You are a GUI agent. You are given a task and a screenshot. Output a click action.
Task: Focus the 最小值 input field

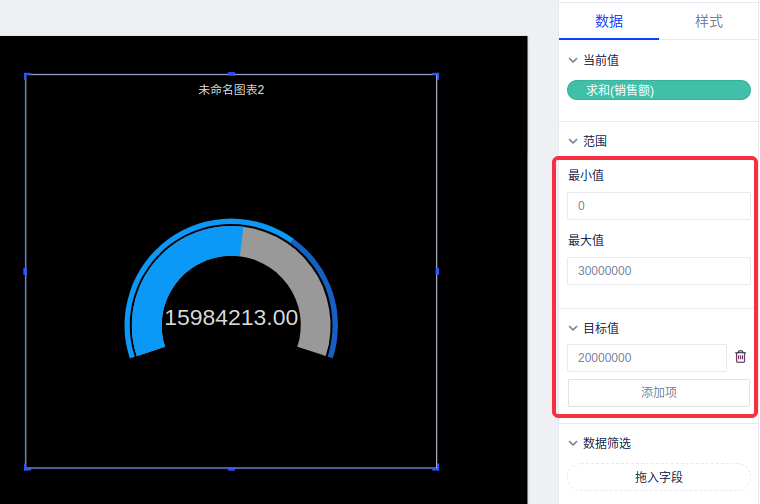click(x=658, y=206)
